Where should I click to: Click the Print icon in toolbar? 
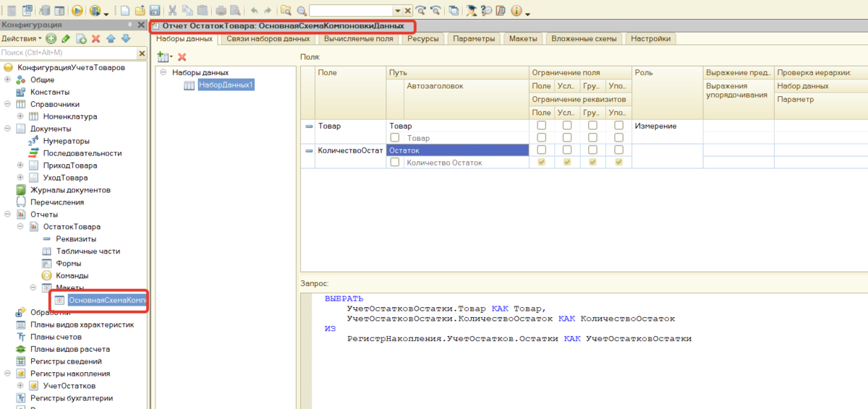221,11
